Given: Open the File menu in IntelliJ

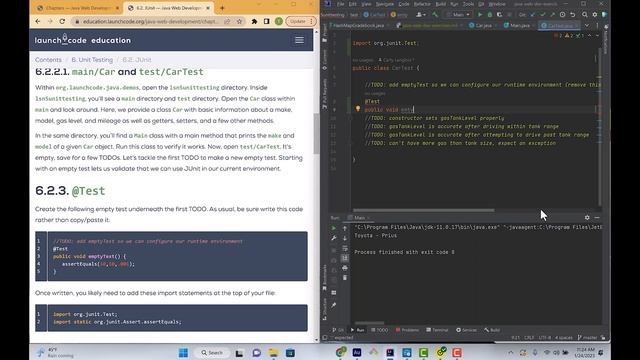Looking at the screenshot, I should [340, 4].
